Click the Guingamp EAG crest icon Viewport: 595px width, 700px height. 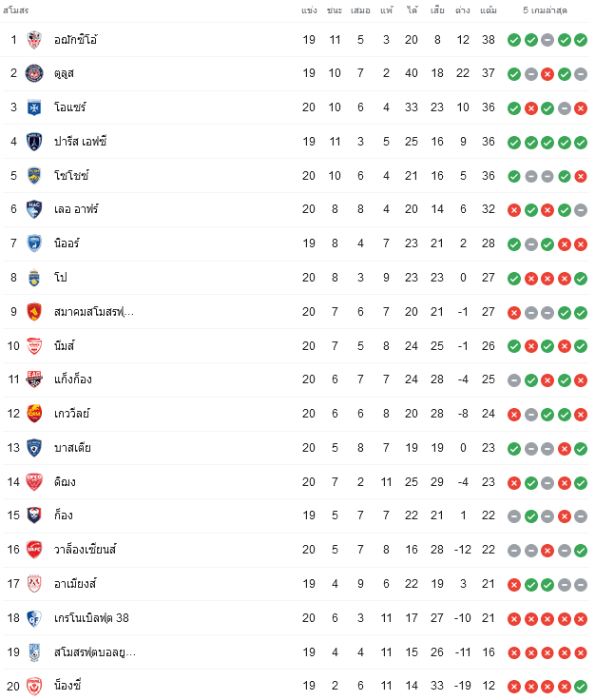tap(34, 379)
